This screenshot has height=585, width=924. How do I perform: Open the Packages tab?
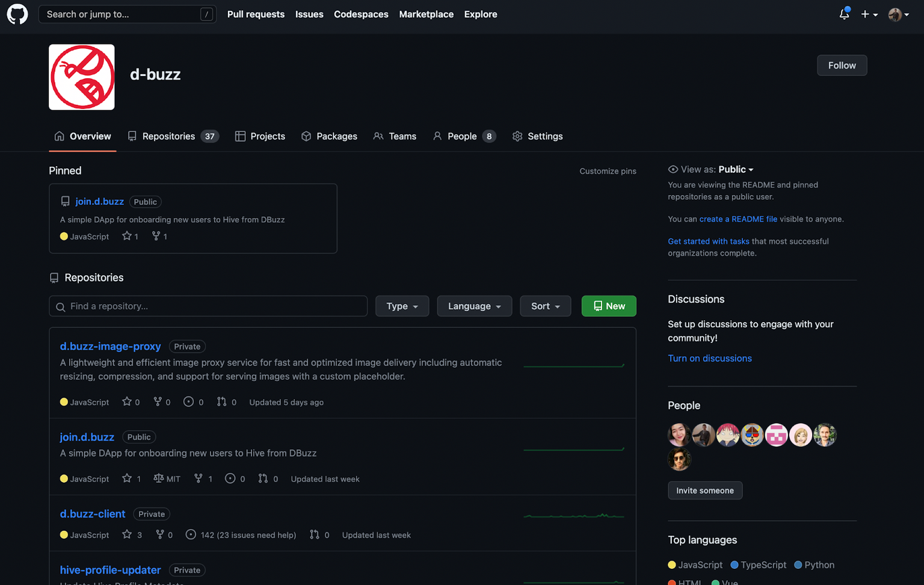click(329, 137)
